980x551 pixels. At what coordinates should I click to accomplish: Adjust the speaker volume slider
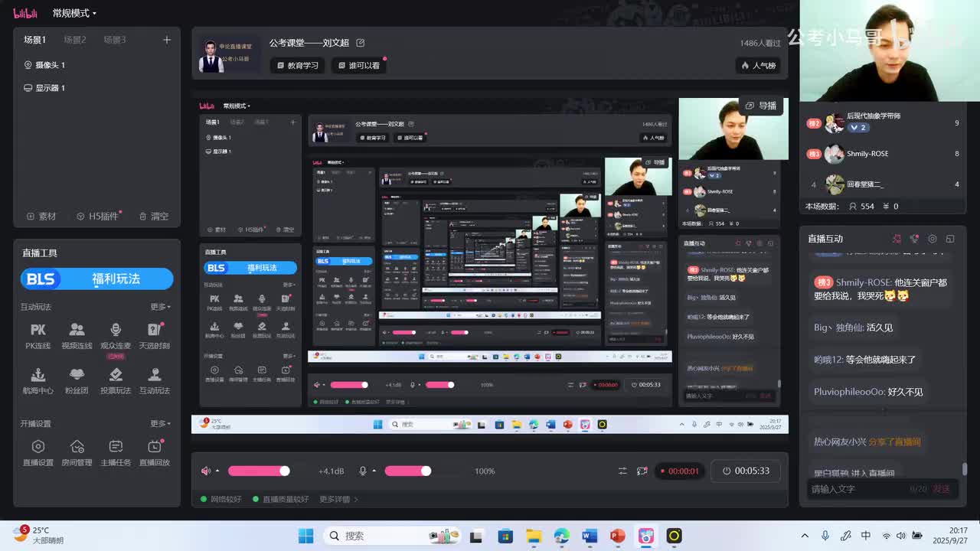[258, 471]
